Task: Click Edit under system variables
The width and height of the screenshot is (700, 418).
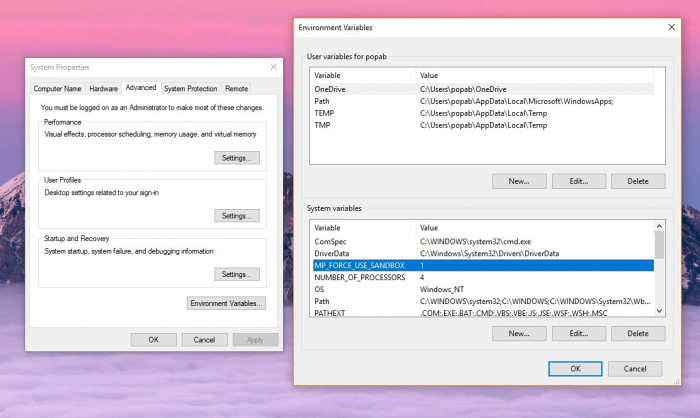Action: click(579, 333)
